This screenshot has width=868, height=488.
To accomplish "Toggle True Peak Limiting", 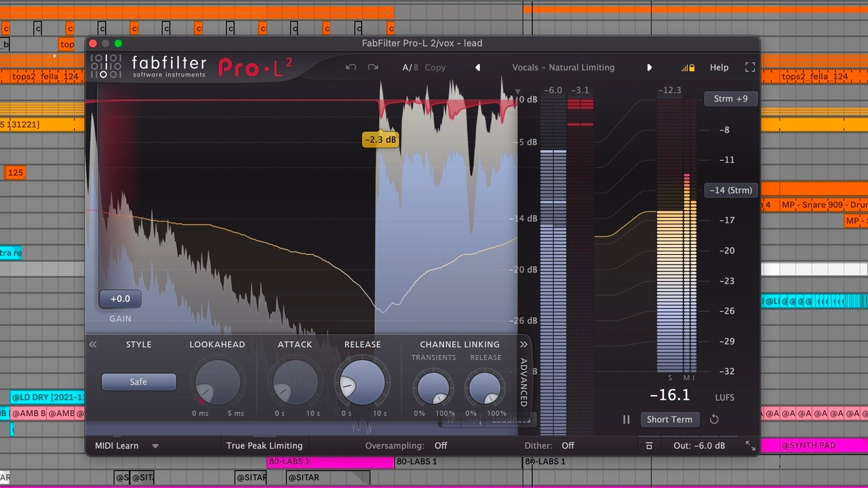I will pos(264,445).
